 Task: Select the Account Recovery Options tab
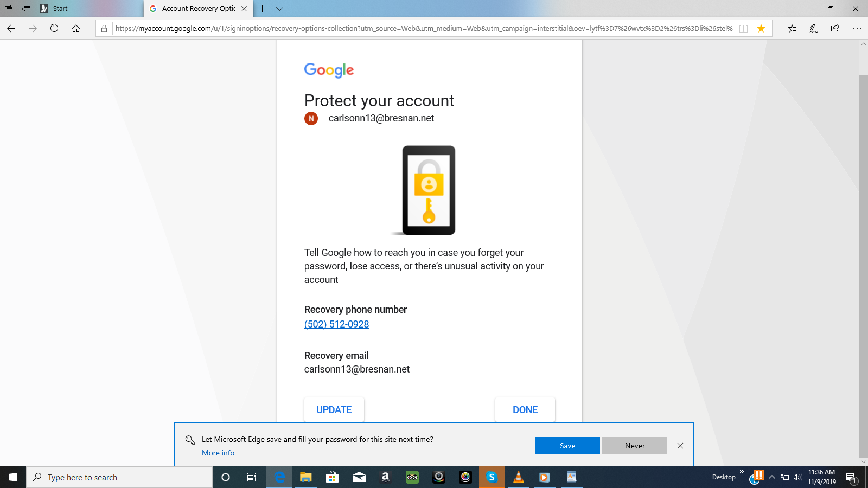[199, 9]
